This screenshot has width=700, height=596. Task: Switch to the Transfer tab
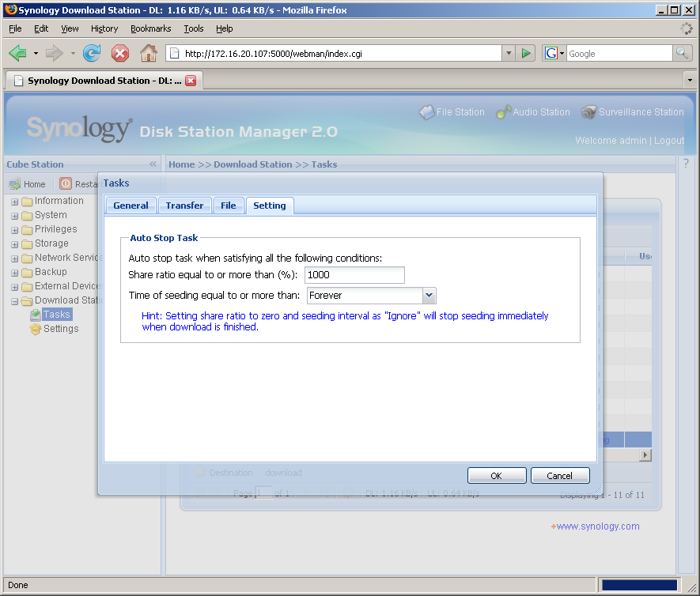pyautogui.click(x=184, y=206)
